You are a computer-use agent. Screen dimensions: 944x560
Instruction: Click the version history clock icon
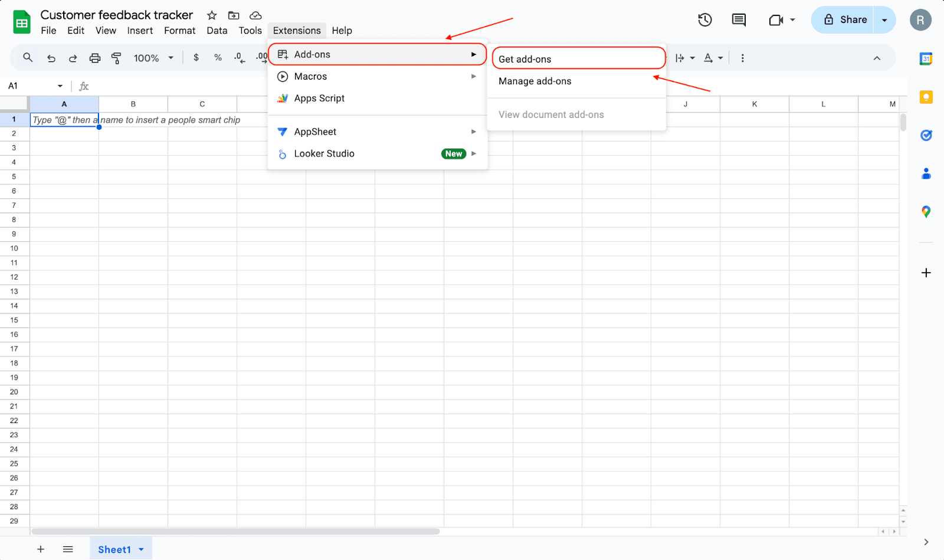(x=704, y=20)
